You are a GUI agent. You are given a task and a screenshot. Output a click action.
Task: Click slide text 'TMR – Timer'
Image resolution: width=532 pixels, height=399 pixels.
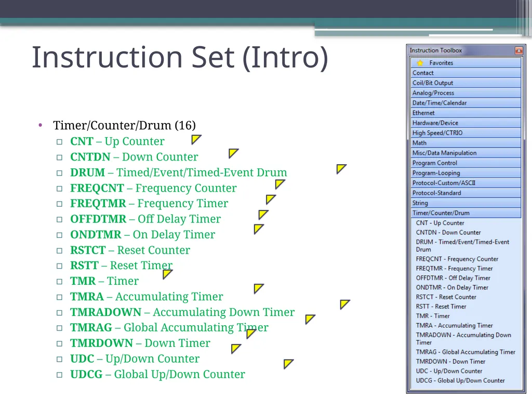tap(104, 281)
